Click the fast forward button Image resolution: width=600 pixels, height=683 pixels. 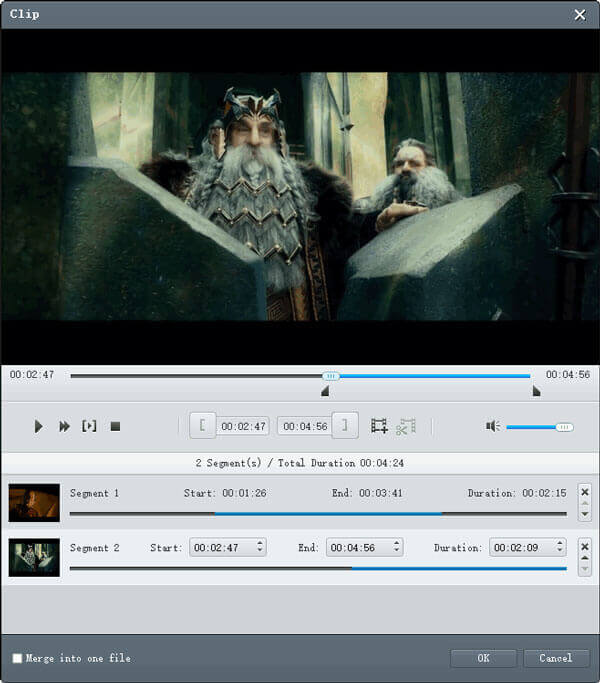point(64,426)
